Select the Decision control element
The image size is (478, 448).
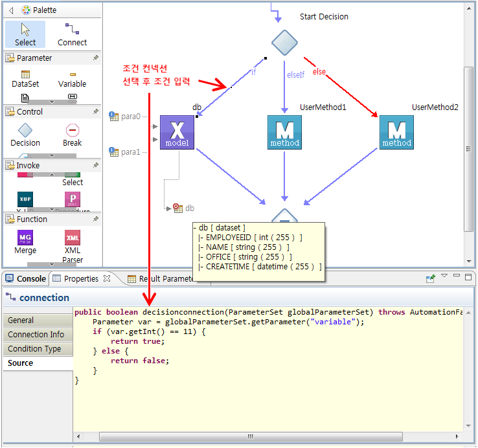coord(25,135)
